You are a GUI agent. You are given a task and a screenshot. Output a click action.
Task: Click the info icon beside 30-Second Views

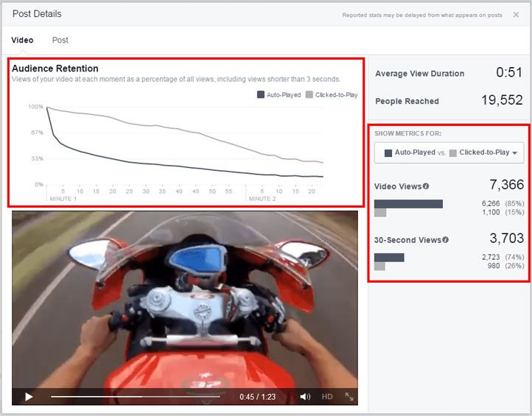pos(446,240)
